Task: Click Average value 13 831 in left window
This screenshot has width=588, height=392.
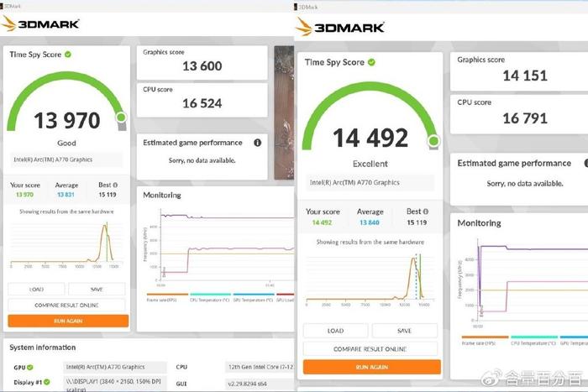Action: [66, 195]
